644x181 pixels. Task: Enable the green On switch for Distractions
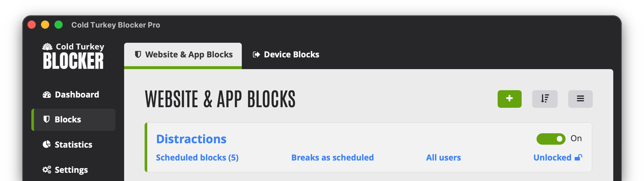click(x=551, y=139)
